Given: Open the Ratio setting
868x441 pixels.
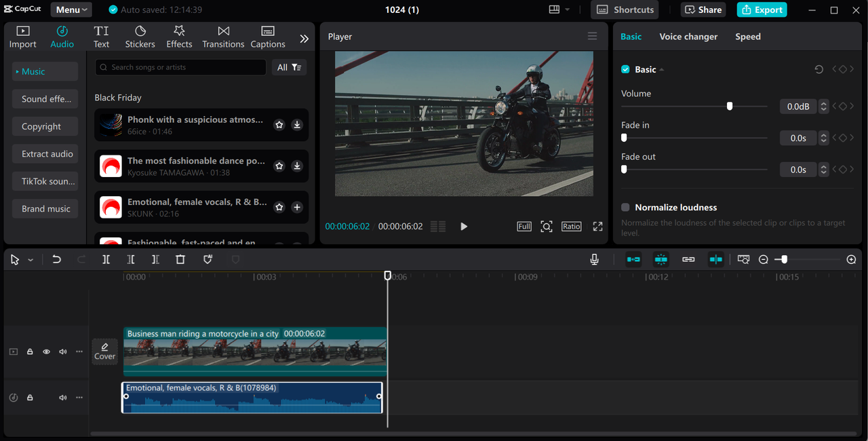Looking at the screenshot, I should coord(571,227).
